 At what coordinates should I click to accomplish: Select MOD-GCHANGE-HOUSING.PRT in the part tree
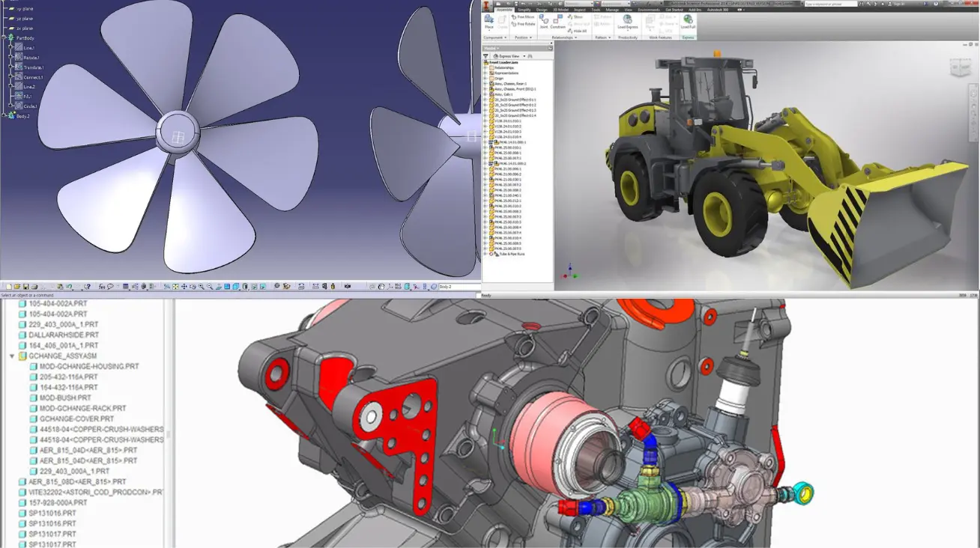click(x=88, y=367)
